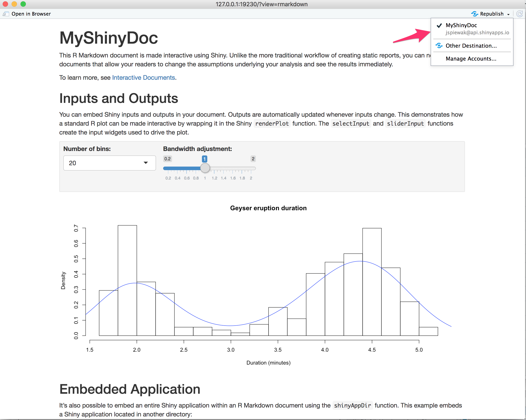Click the slider track near 0.4
The height and width of the screenshot is (420, 526).
[x=178, y=168]
